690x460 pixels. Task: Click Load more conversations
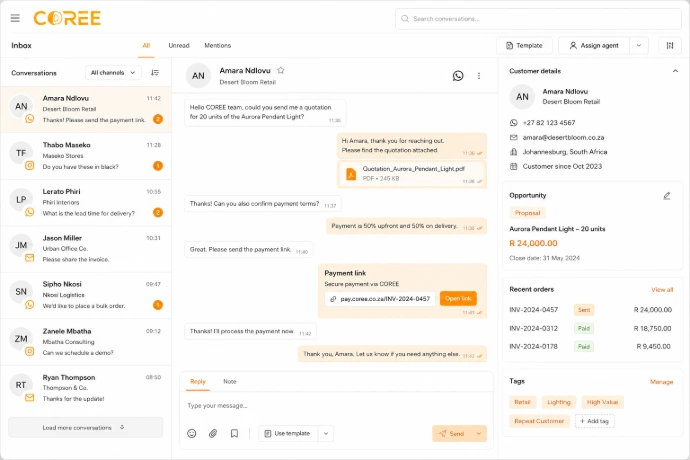point(86,427)
